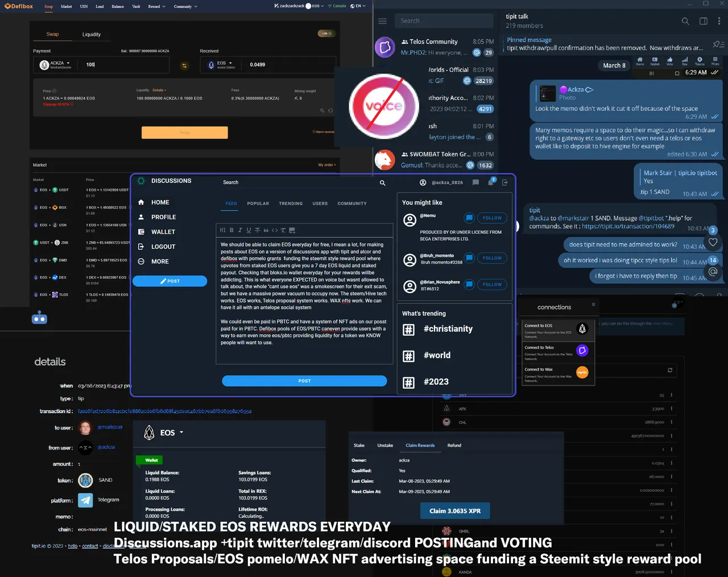
Task: Open Wallet in Discussions sidebar
Action: tap(163, 232)
